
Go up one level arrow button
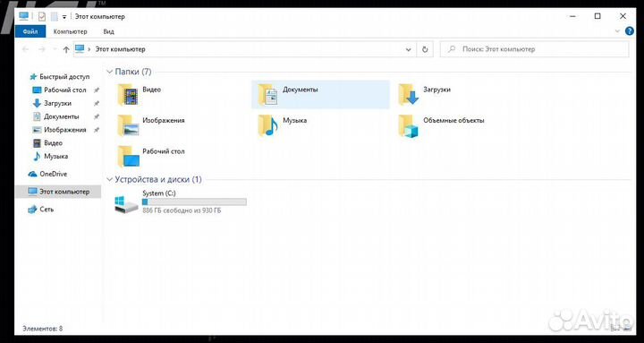65,49
